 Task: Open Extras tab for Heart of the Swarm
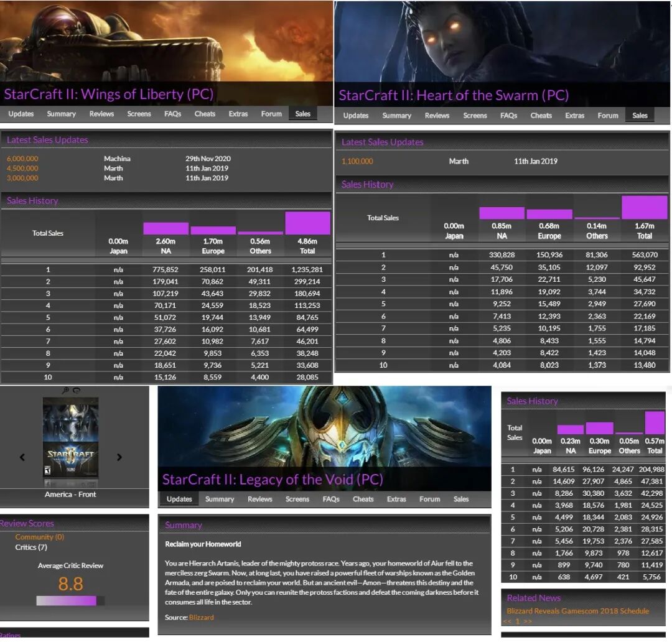pos(574,115)
